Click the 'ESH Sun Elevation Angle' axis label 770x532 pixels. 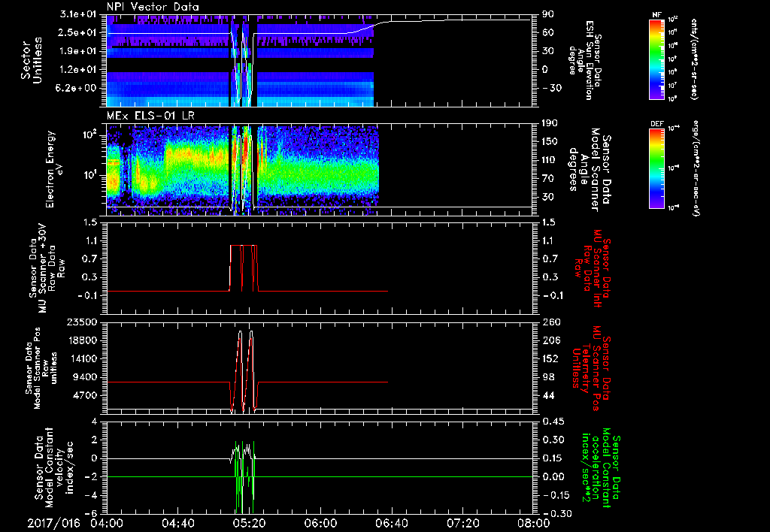(x=585, y=60)
